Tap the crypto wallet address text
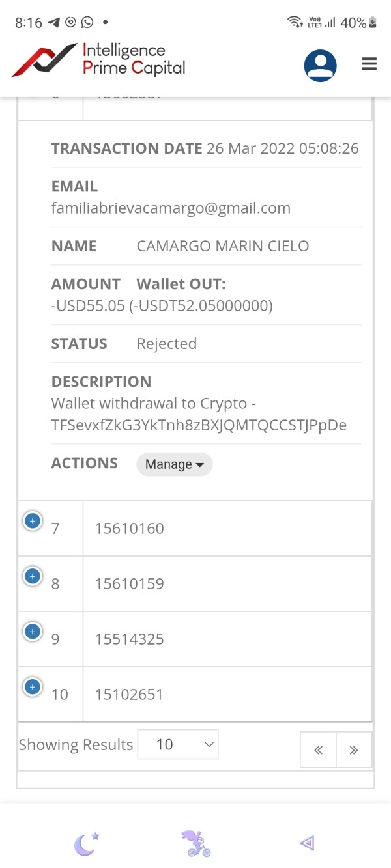The height and width of the screenshot is (868, 391). pos(199,425)
